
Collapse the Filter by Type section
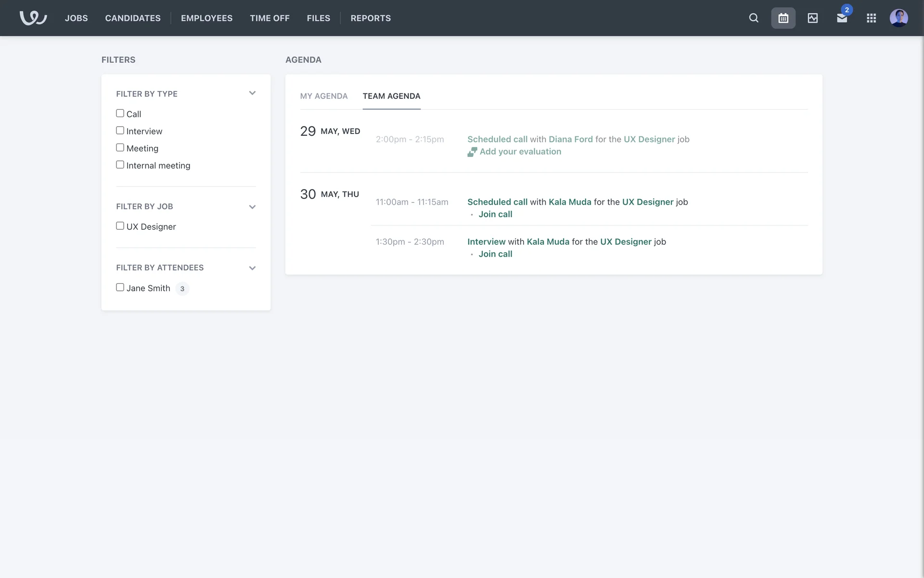tap(252, 93)
